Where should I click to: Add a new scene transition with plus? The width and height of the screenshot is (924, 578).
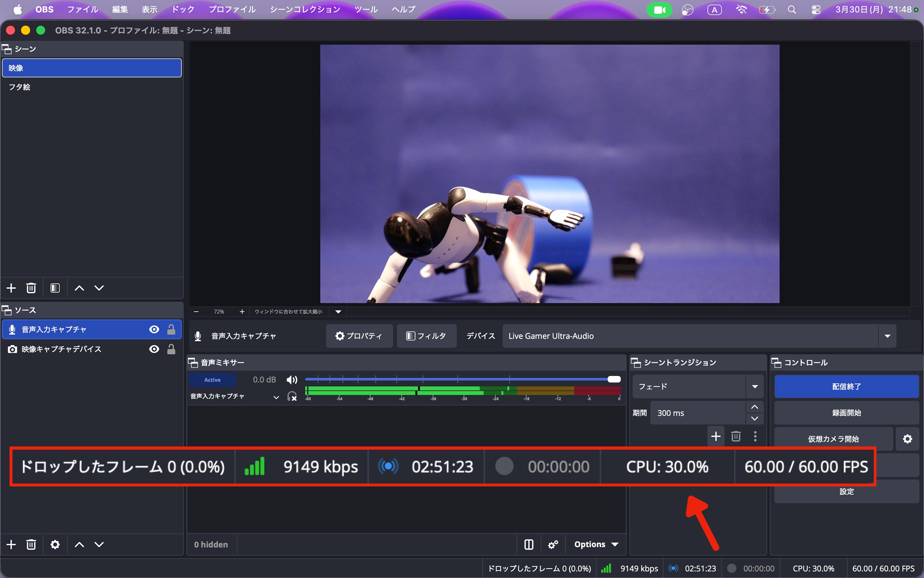click(x=716, y=436)
